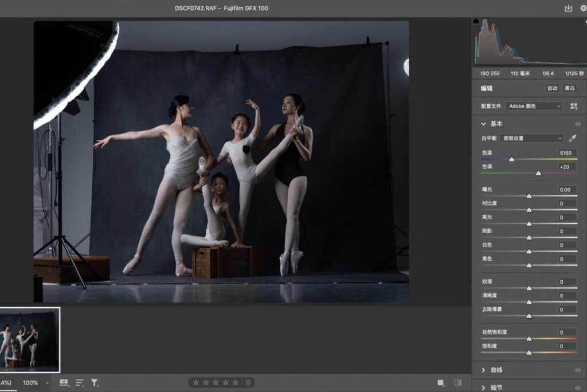Click the filmstrip filter funnel icon
The width and height of the screenshot is (587, 392).
(x=95, y=382)
